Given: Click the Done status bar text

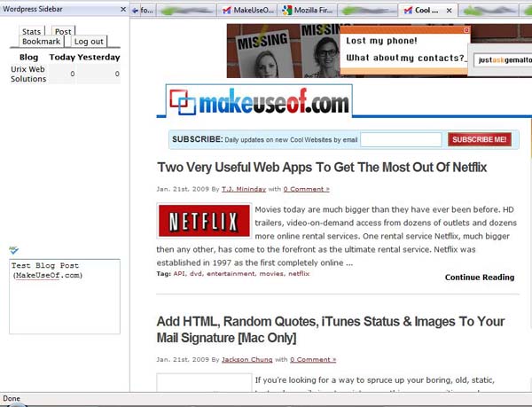Looking at the screenshot, I should pyautogui.click(x=12, y=398).
